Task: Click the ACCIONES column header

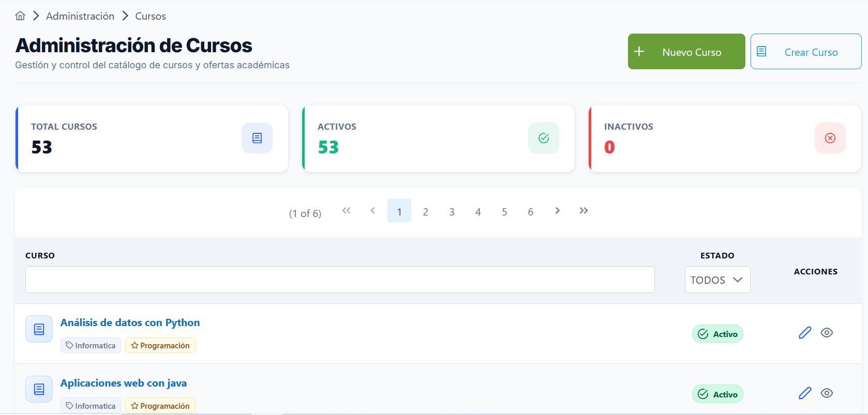Action: click(815, 271)
